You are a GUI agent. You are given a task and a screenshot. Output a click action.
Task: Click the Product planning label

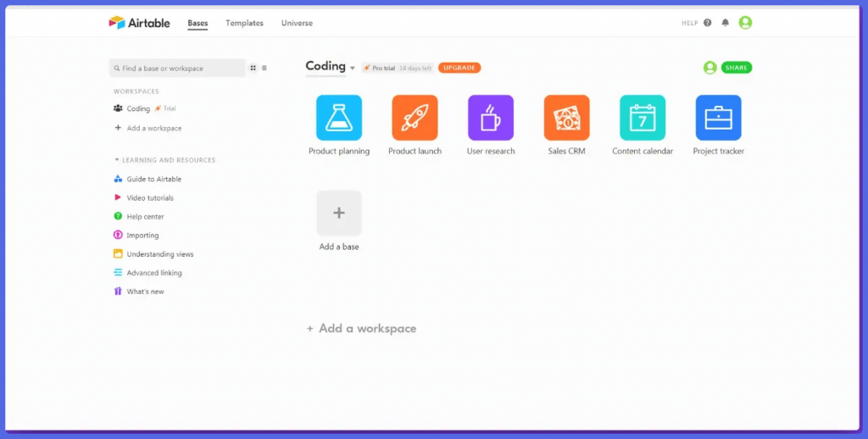[x=339, y=151]
